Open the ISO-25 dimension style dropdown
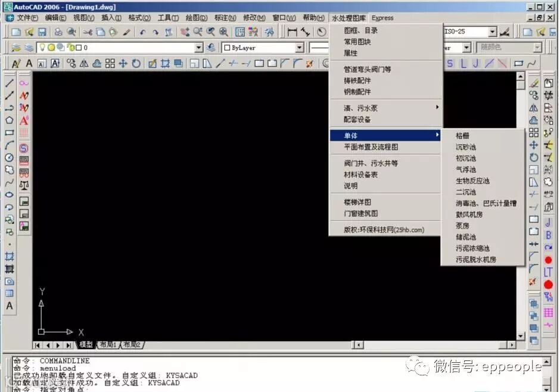560x392 pixels. pos(493,32)
